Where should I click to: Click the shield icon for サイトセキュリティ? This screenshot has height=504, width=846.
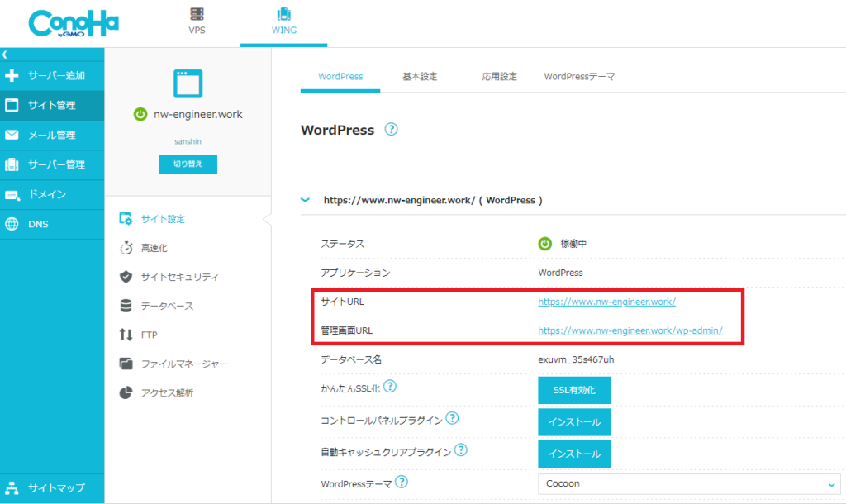[x=126, y=277]
